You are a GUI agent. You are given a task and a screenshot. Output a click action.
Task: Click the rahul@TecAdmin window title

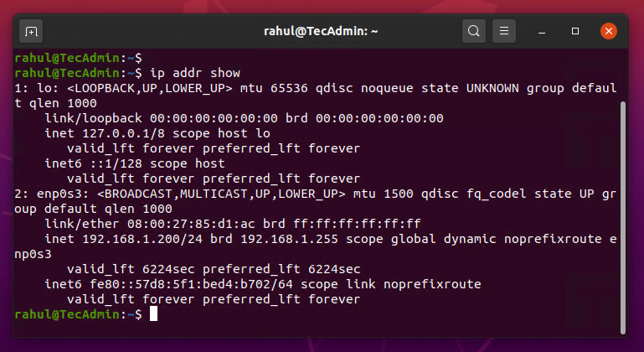[x=321, y=31]
